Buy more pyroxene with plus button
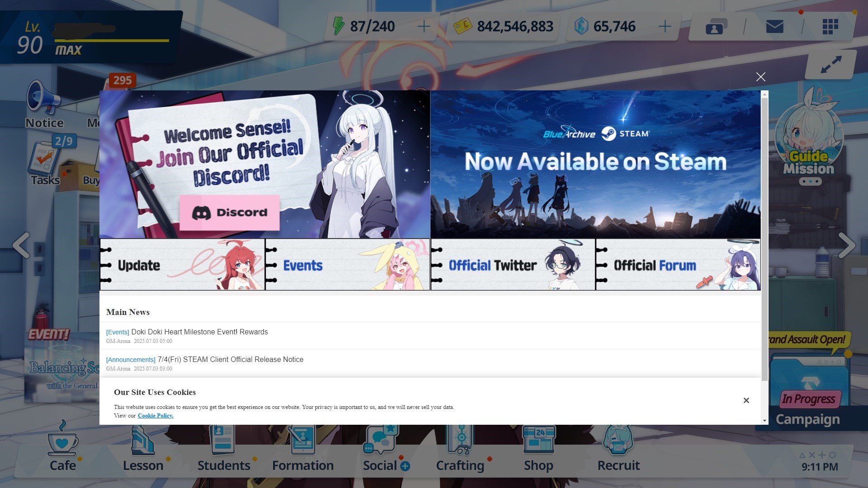 click(665, 27)
